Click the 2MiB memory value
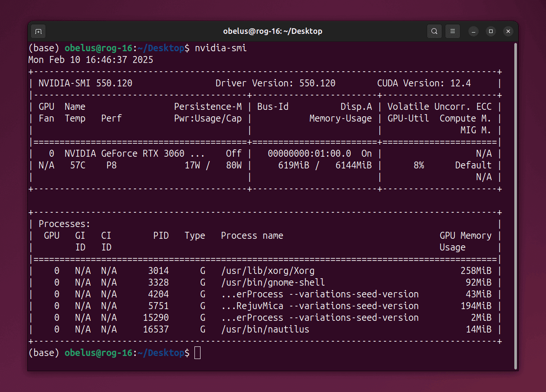Screen dimensions: 546x392 pos(481,318)
